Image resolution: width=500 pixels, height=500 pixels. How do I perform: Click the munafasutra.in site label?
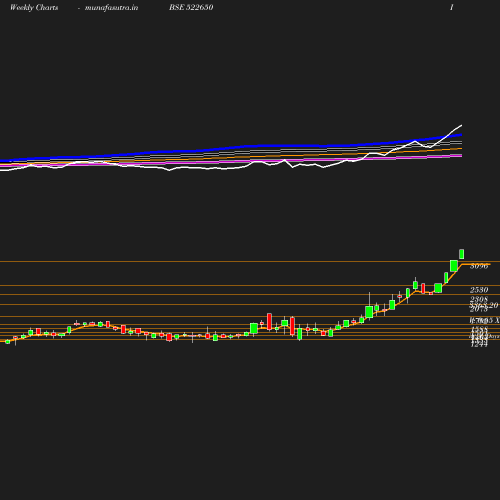click(111, 8)
